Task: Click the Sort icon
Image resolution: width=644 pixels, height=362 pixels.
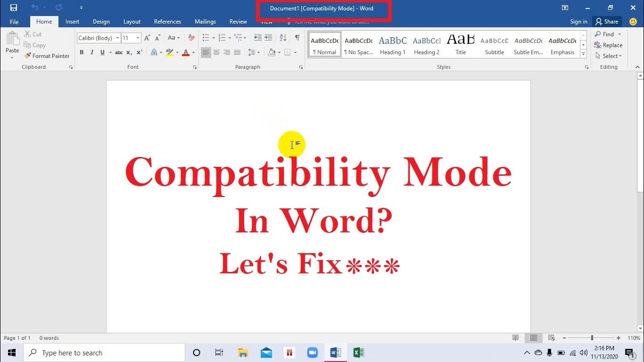Action: click(x=283, y=38)
